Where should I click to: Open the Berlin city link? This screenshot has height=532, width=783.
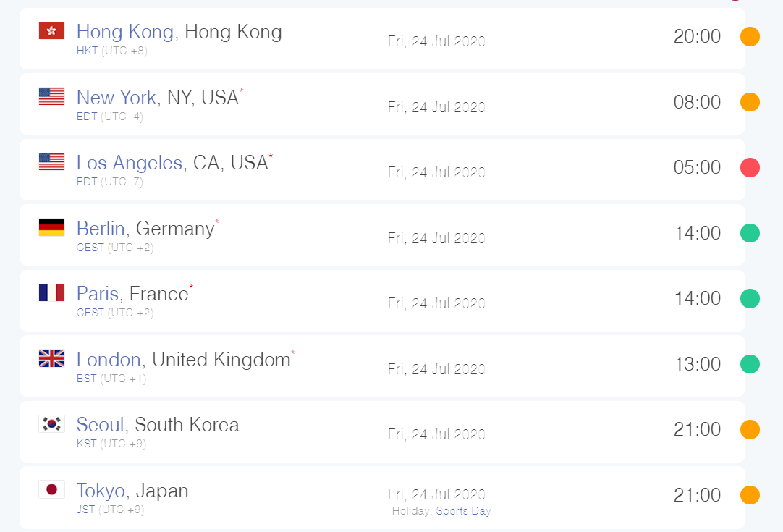tap(101, 229)
